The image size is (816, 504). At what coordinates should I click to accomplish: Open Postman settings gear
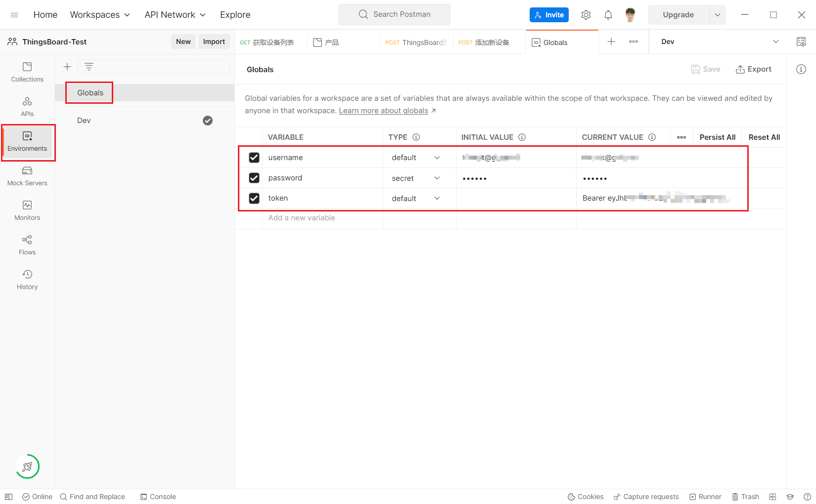point(586,15)
